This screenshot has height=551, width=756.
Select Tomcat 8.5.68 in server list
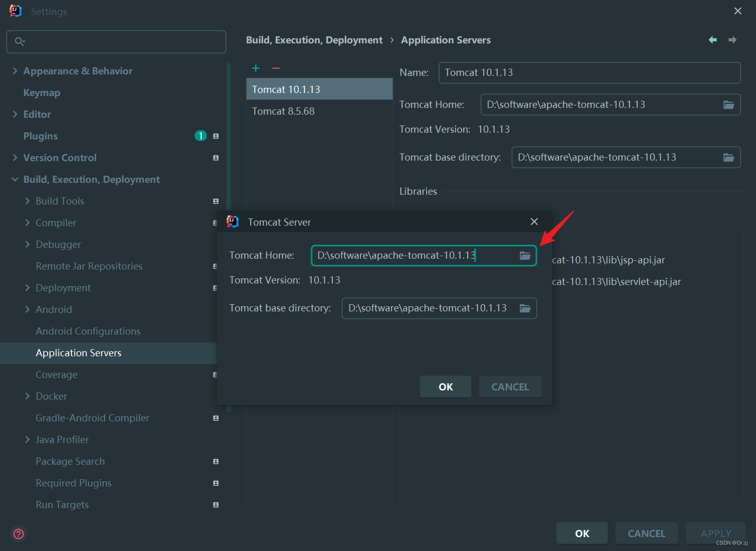click(x=319, y=111)
